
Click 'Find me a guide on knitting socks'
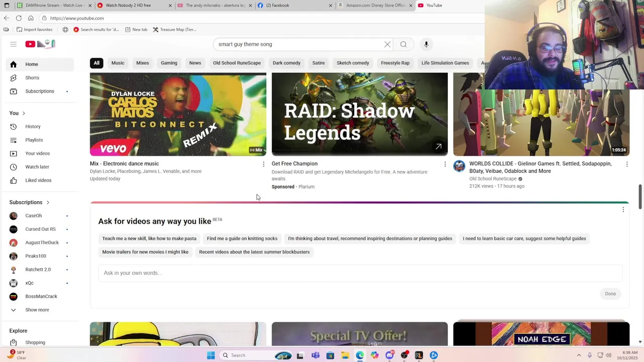pyautogui.click(x=242, y=238)
